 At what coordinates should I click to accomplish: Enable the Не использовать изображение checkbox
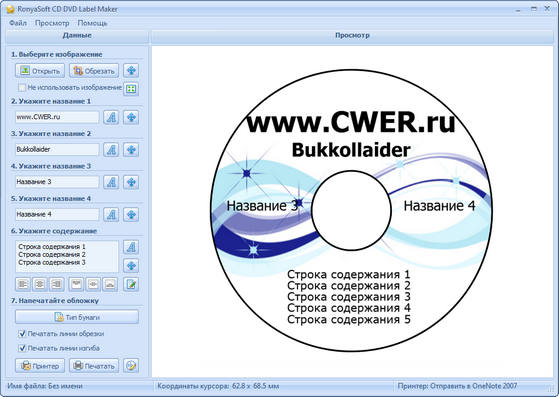[x=22, y=87]
